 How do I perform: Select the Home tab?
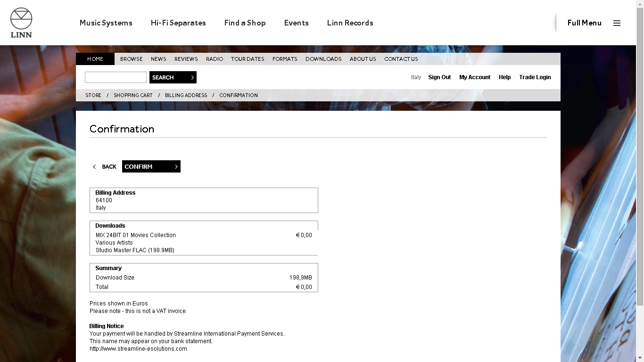[95, 59]
